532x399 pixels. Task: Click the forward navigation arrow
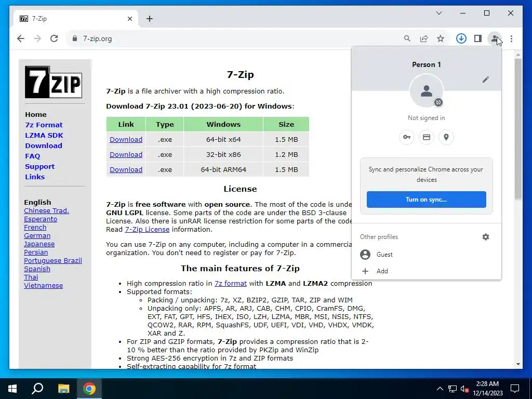click(x=37, y=38)
